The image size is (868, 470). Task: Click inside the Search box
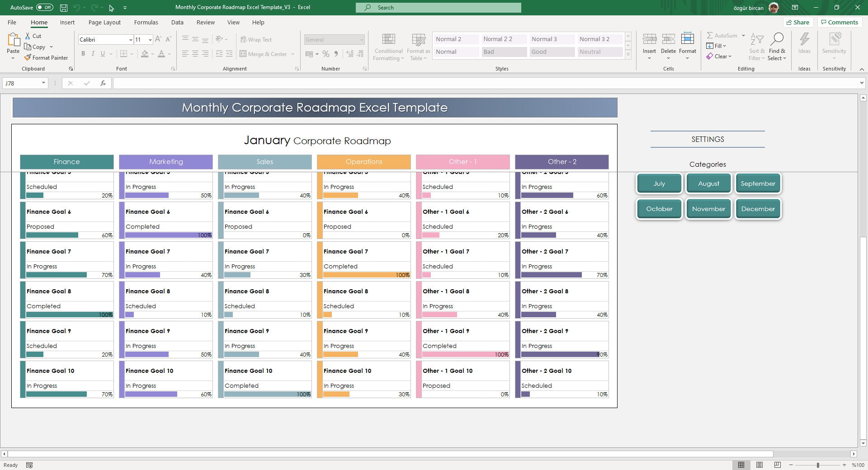[x=437, y=7]
